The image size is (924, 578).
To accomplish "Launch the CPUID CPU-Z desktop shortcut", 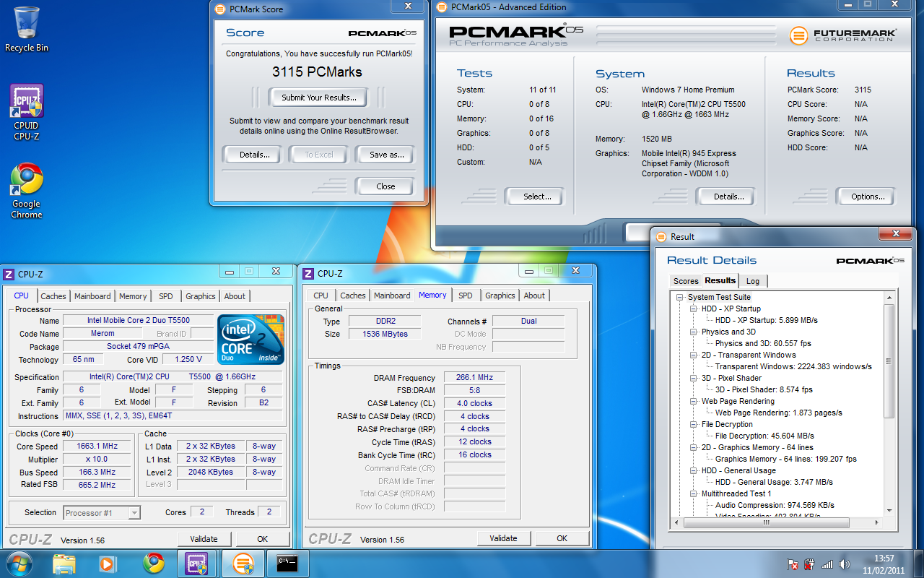I will click(x=27, y=112).
